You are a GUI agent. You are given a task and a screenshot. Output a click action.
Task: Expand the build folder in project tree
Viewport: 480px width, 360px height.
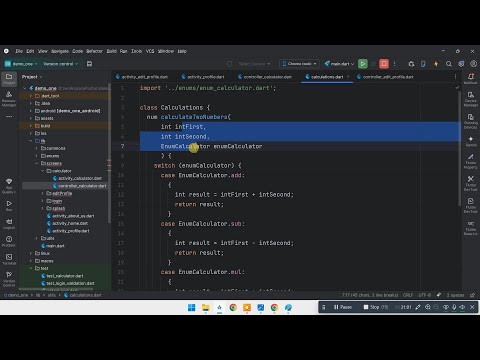coord(31,126)
